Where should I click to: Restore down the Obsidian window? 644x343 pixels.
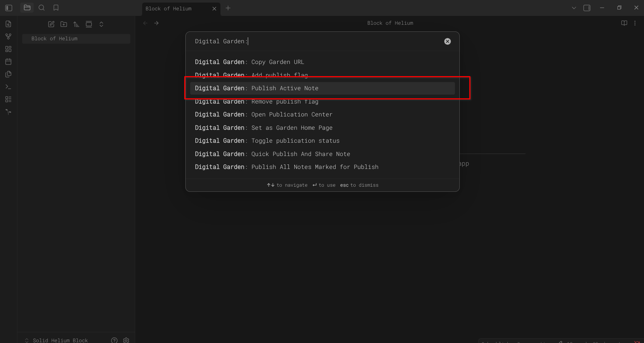coord(619,8)
